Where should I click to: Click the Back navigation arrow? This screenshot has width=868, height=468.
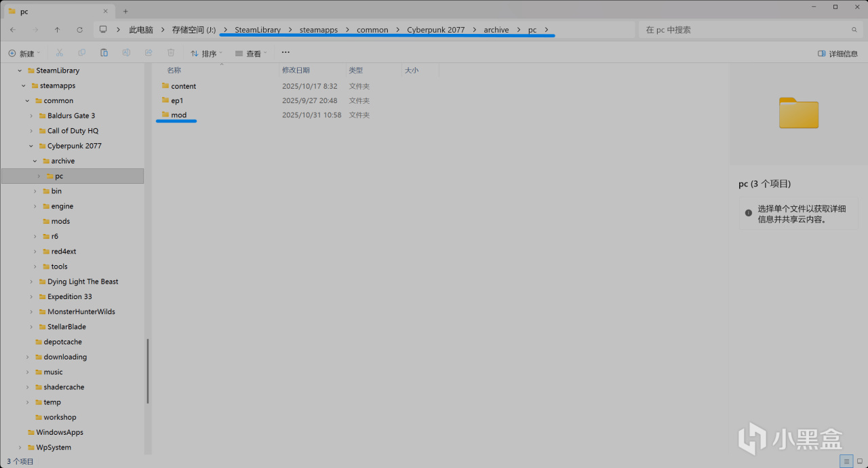[13, 30]
